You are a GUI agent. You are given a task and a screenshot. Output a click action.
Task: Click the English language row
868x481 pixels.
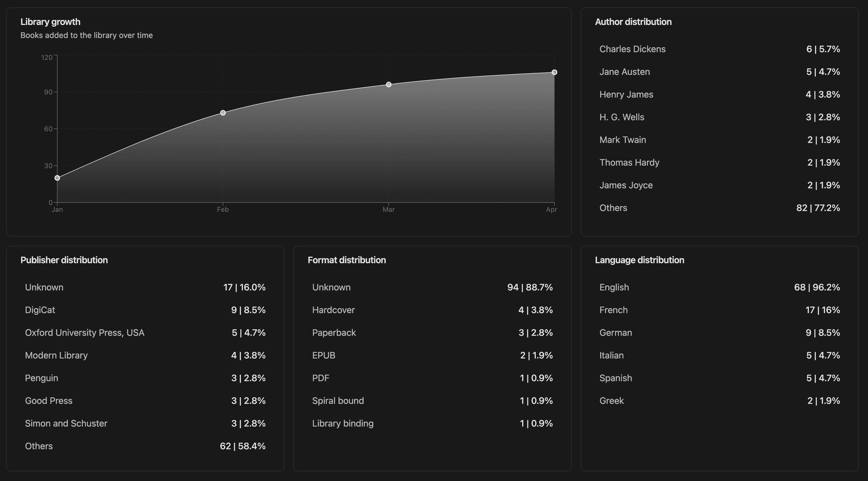[614, 287]
